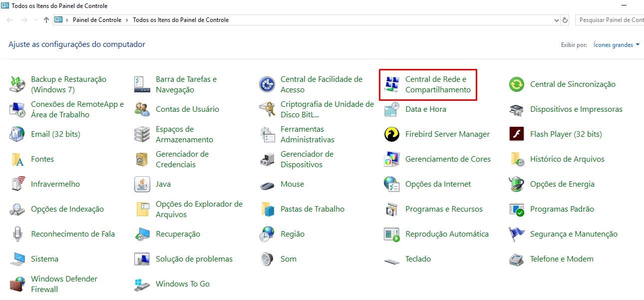Click the Pesquisar Painel de Controle search box
This screenshot has height=300, width=644.
(610, 20)
